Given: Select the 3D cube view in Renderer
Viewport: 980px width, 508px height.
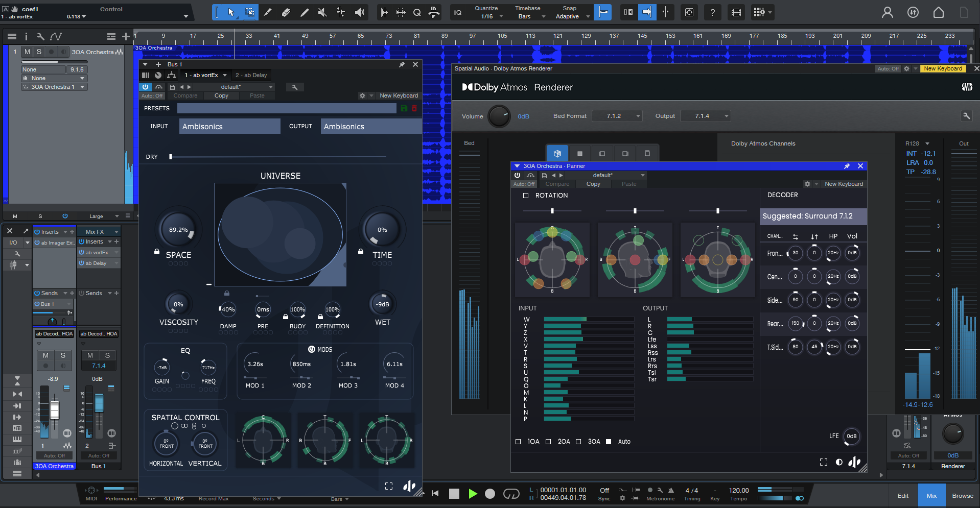Looking at the screenshot, I should pos(557,153).
